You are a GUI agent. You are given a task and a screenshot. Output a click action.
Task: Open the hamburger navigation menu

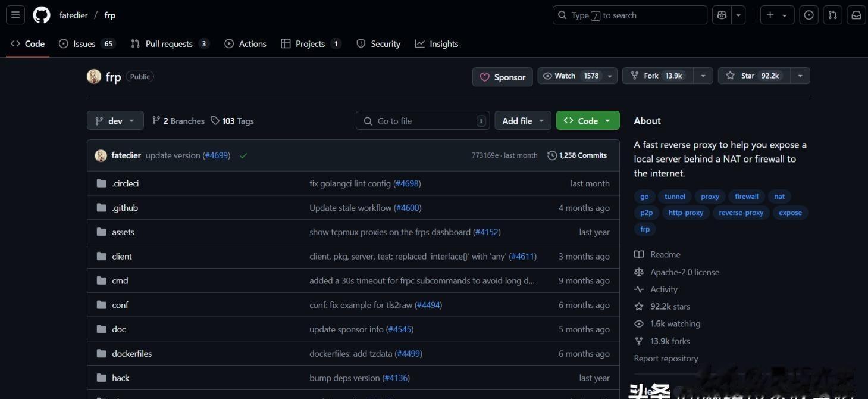pyautogui.click(x=15, y=15)
